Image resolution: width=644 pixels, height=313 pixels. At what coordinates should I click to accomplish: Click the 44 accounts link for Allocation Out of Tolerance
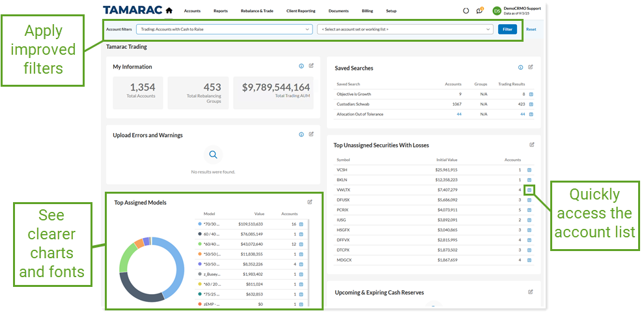[x=458, y=114]
